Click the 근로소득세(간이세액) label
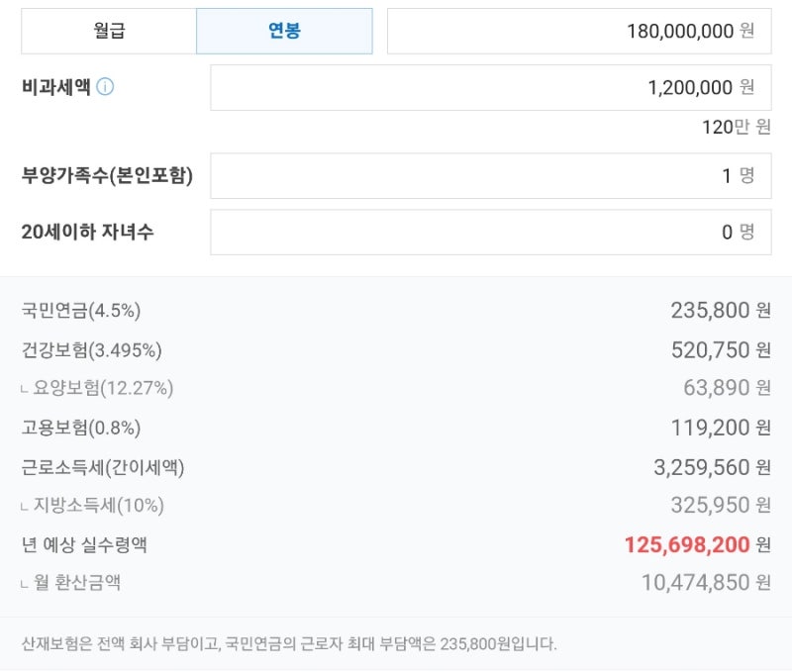This screenshot has width=792, height=672. tap(103, 466)
